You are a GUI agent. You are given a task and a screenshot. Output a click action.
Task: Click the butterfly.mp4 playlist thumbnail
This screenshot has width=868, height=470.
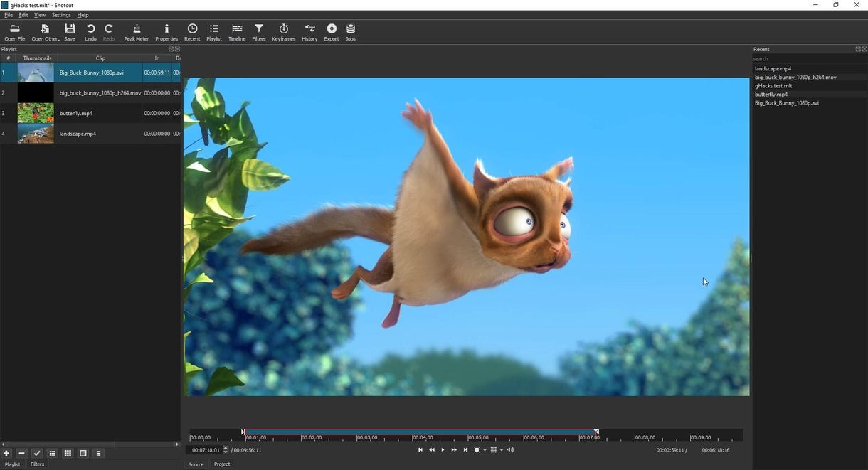(x=36, y=113)
